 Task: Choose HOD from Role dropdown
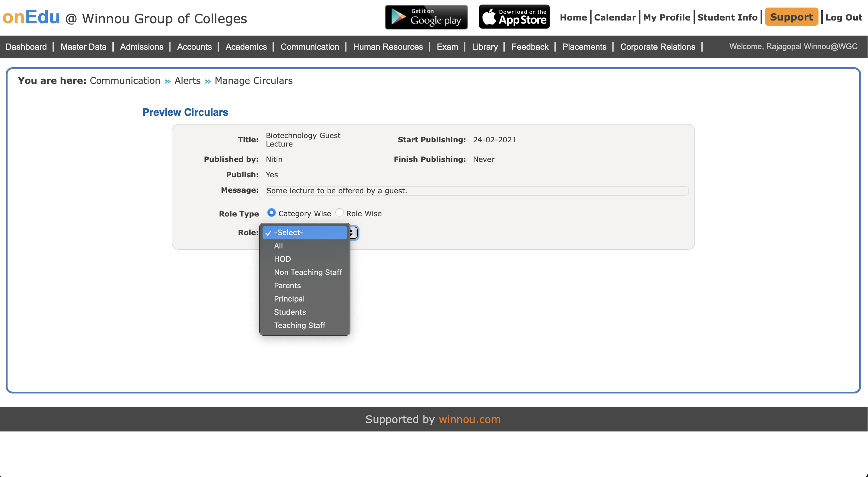282,259
